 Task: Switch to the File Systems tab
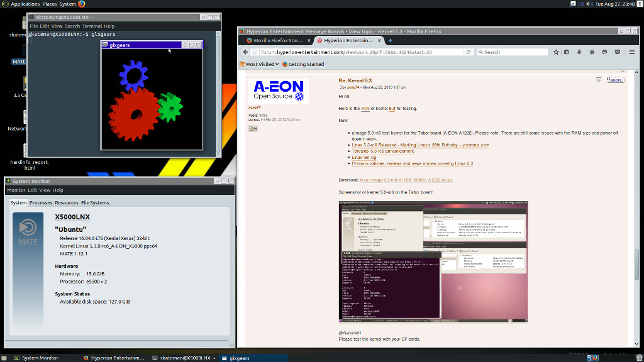tap(95, 203)
